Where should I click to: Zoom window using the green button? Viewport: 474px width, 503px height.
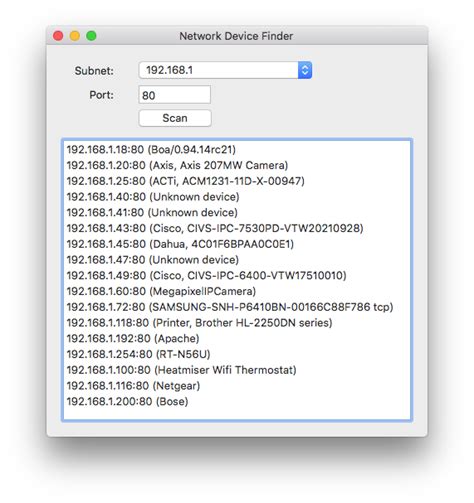point(91,36)
